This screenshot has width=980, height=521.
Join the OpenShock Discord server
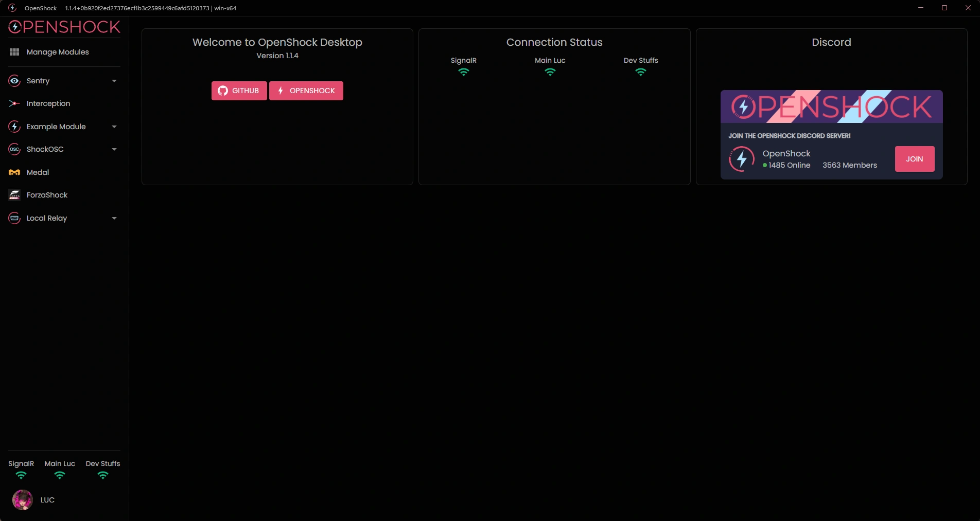pos(915,159)
